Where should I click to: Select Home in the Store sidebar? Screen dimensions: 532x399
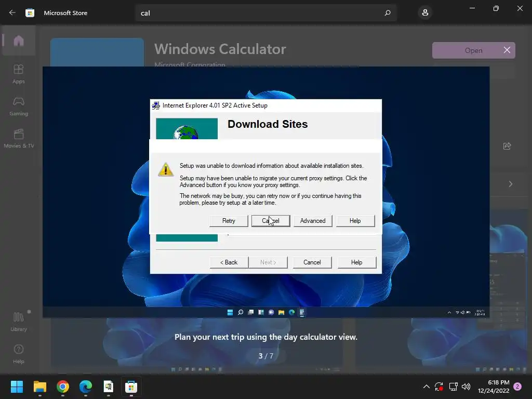click(19, 41)
